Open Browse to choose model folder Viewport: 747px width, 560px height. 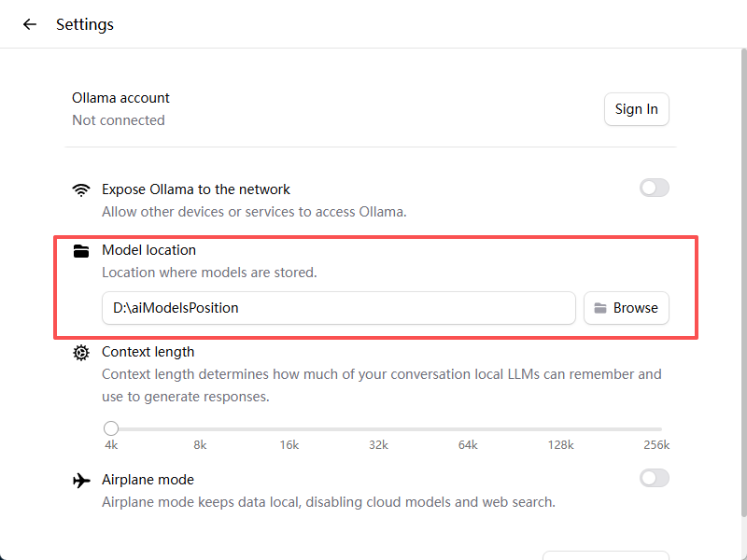[x=626, y=308]
